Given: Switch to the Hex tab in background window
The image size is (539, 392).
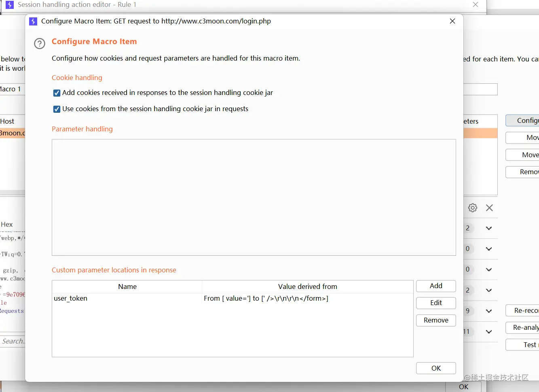Looking at the screenshot, I should click(x=7, y=224).
